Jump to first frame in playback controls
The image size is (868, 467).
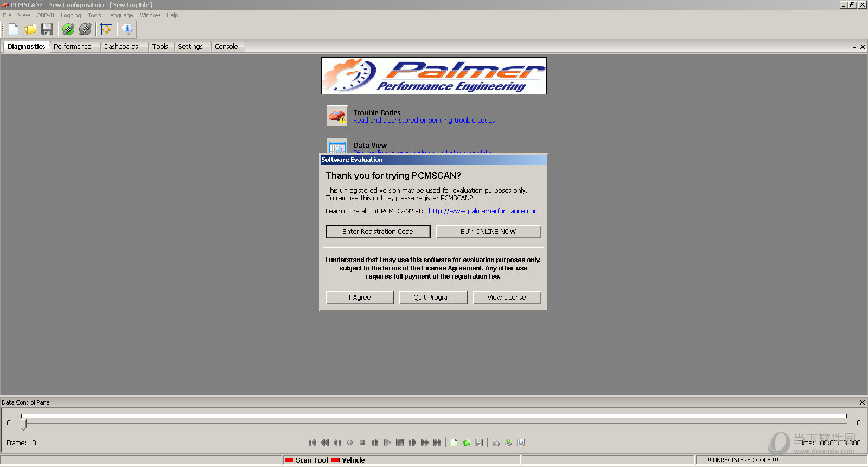pos(312,443)
